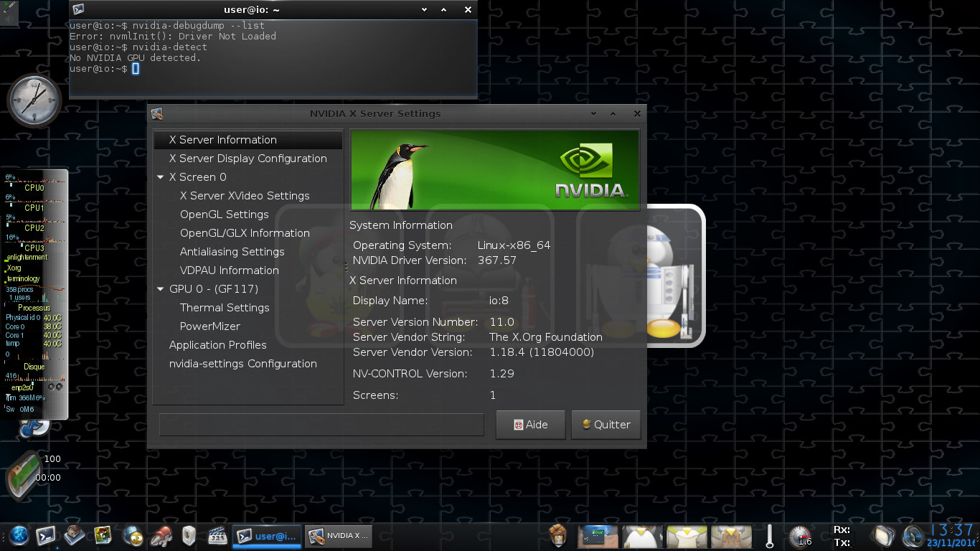The image size is (980, 551).
Task: Click the Display Name value io:8
Action: pyautogui.click(x=499, y=301)
